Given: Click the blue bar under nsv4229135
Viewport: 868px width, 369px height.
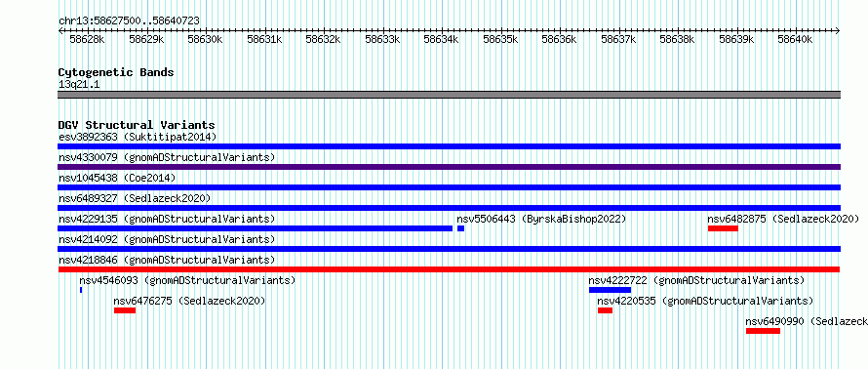Looking at the screenshot, I should click(x=256, y=228).
